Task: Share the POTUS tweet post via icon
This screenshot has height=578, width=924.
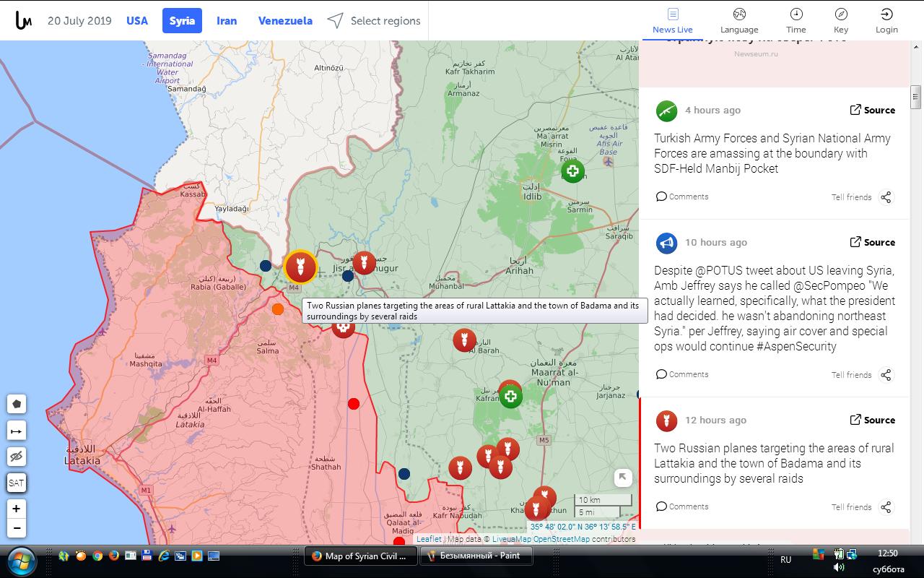Action: tap(886, 375)
